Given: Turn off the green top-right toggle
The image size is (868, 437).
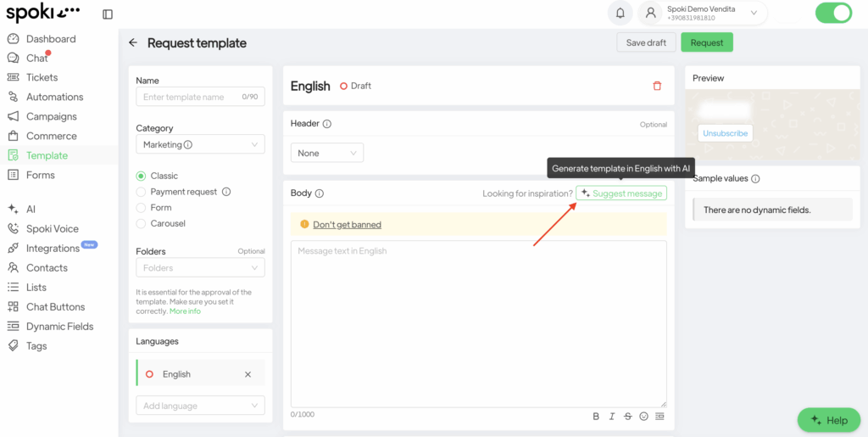Looking at the screenshot, I should (832, 13).
